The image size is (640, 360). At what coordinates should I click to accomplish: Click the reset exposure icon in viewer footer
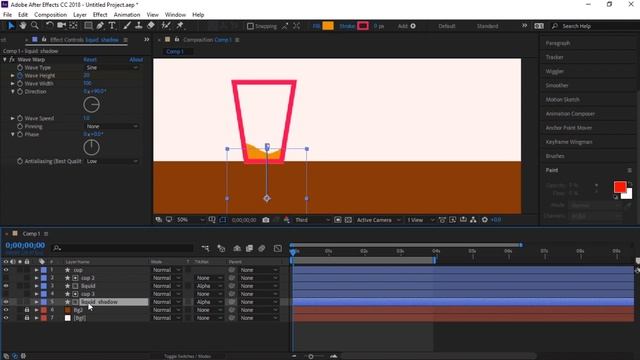click(484, 220)
